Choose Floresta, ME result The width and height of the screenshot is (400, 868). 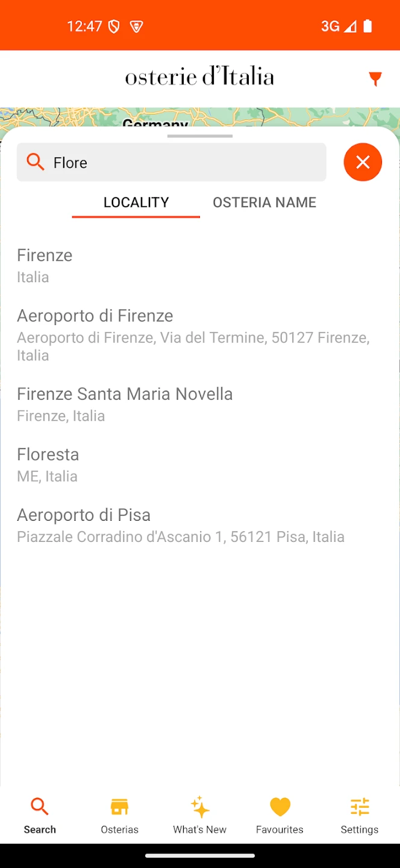coord(48,464)
